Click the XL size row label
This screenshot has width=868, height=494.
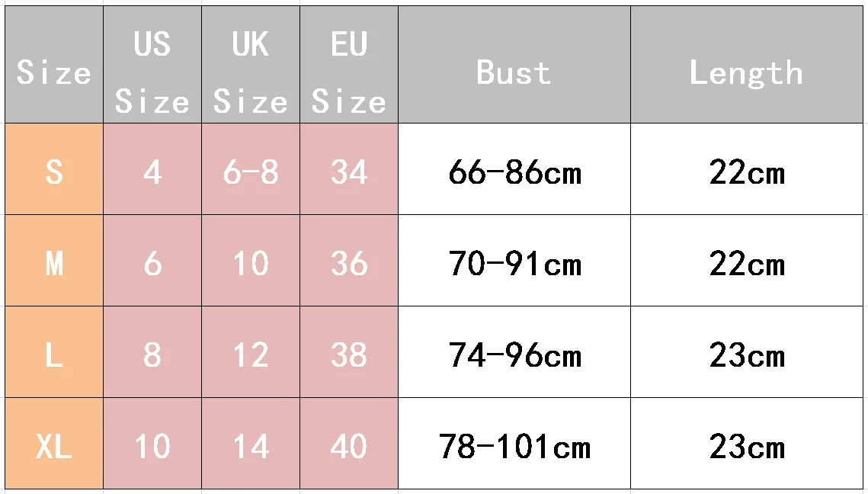coord(53,443)
